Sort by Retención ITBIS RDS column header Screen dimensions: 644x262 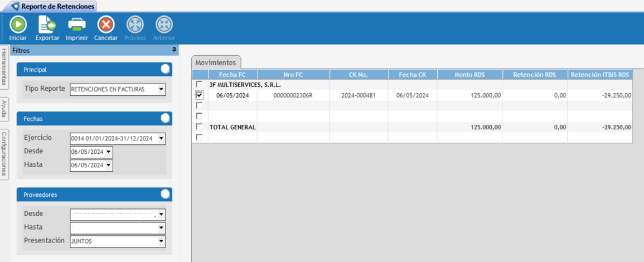click(600, 74)
